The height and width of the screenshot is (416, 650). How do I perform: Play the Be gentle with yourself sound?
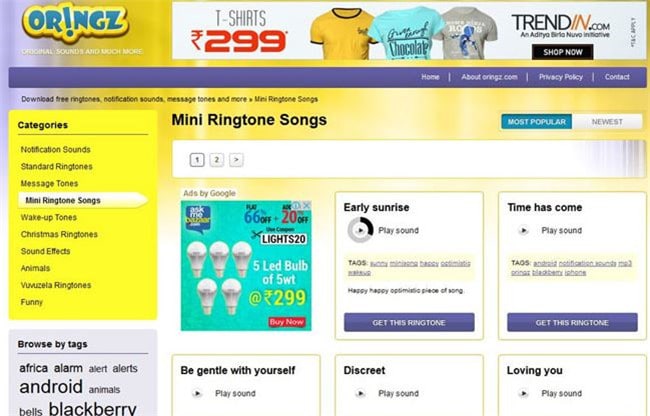pyautogui.click(x=197, y=393)
